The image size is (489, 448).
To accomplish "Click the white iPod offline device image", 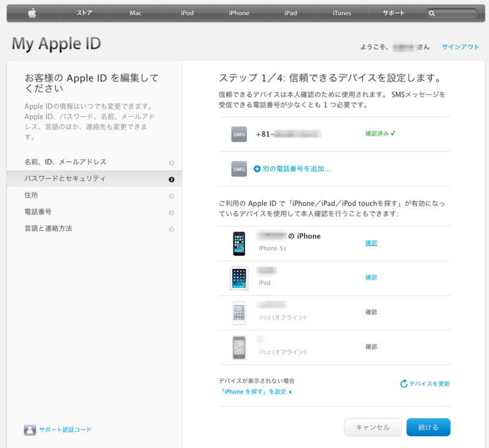I will click(239, 313).
